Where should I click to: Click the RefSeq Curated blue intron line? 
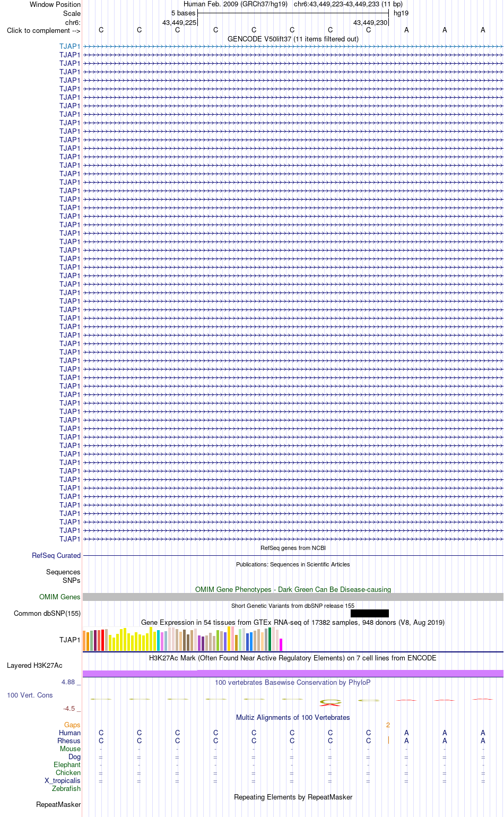pyautogui.click(x=293, y=555)
